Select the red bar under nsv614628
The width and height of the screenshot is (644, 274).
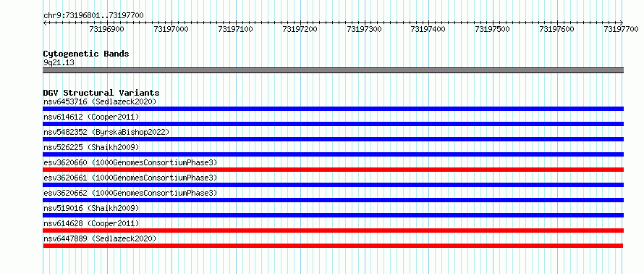(334, 231)
